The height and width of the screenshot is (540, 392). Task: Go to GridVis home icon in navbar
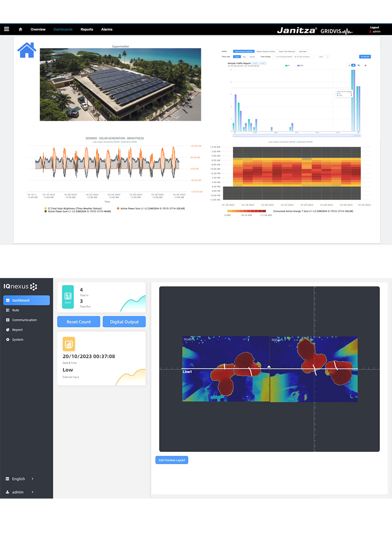click(x=20, y=29)
